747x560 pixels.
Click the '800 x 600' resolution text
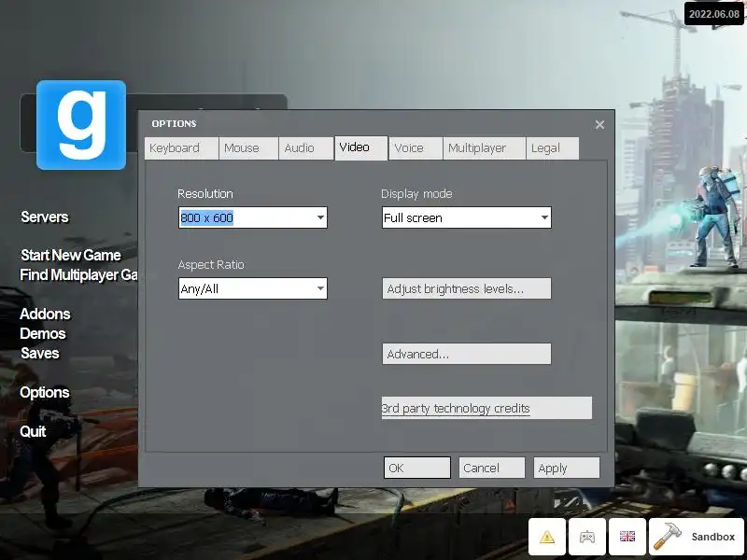click(206, 217)
